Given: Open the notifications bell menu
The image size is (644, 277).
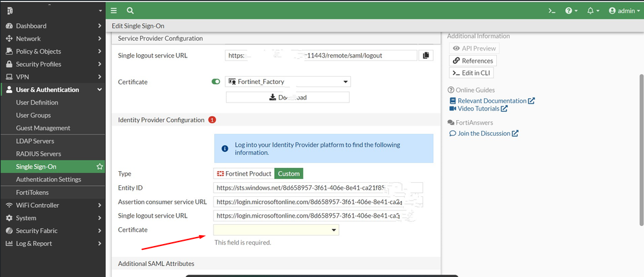Looking at the screenshot, I should [593, 11].
